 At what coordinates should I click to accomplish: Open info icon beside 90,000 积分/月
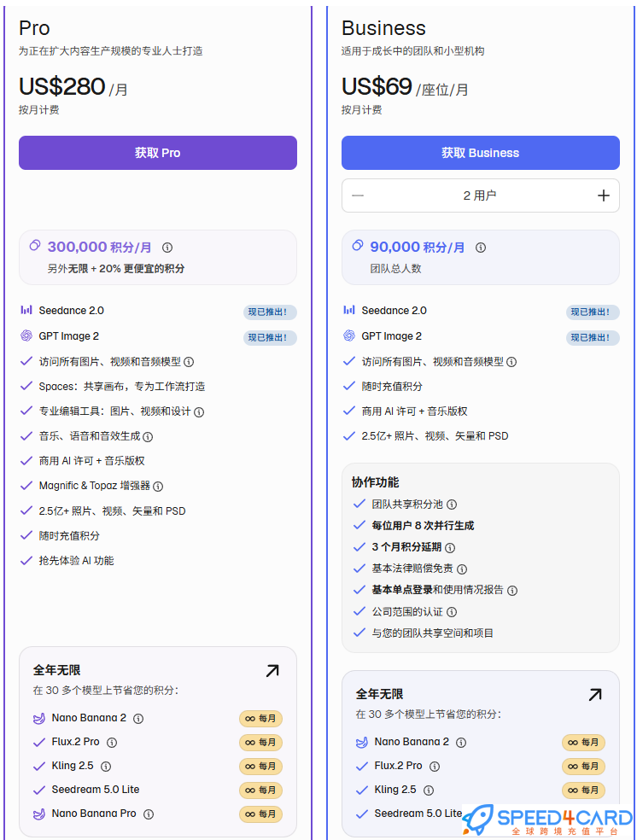[x=481, y=248]
